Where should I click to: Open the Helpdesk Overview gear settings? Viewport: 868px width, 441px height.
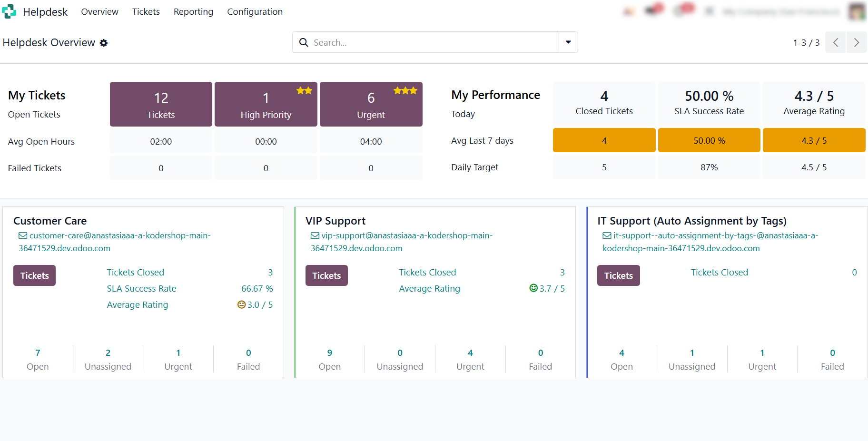click(104, 43)
